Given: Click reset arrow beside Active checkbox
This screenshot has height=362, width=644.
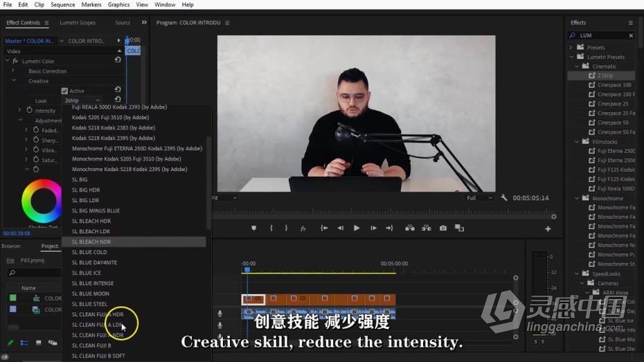Looking at the screenshot, I should pos(118,89).
